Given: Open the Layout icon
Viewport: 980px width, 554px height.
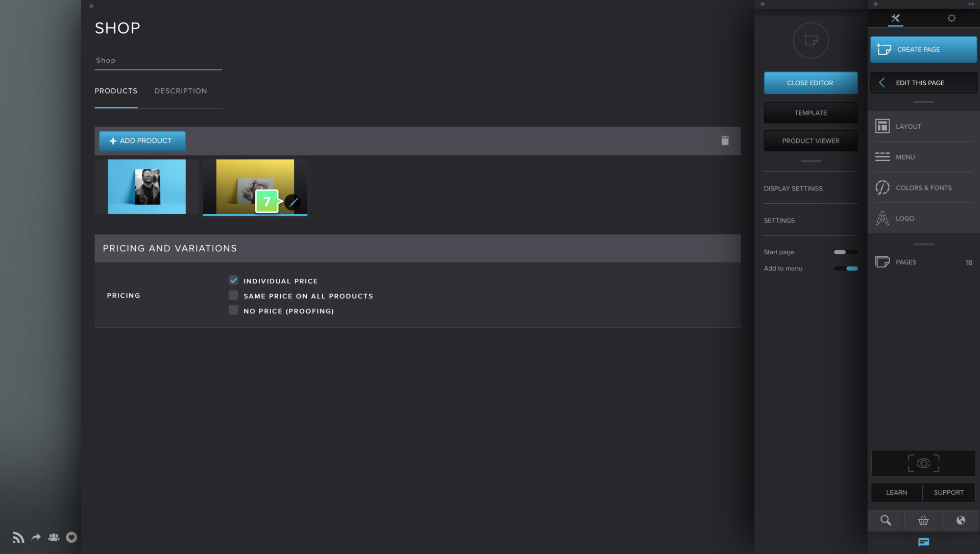Looking at the screenshot, I should click(883, 126).
